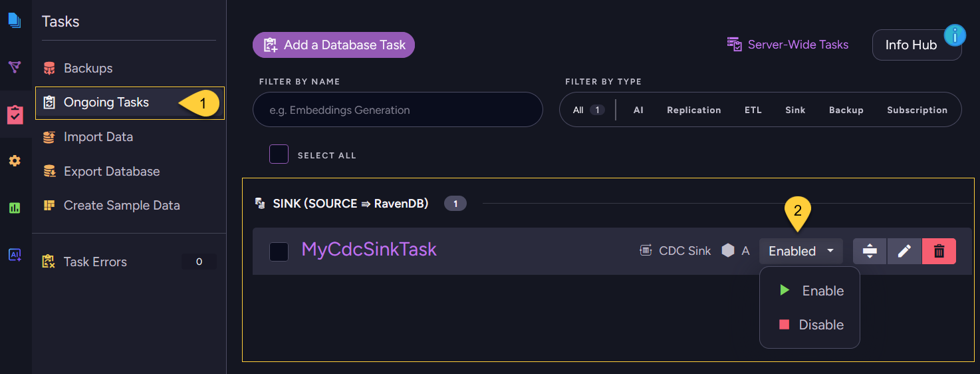Open the Stats chart icon in the left rail
980x374 pixels.
15,208
